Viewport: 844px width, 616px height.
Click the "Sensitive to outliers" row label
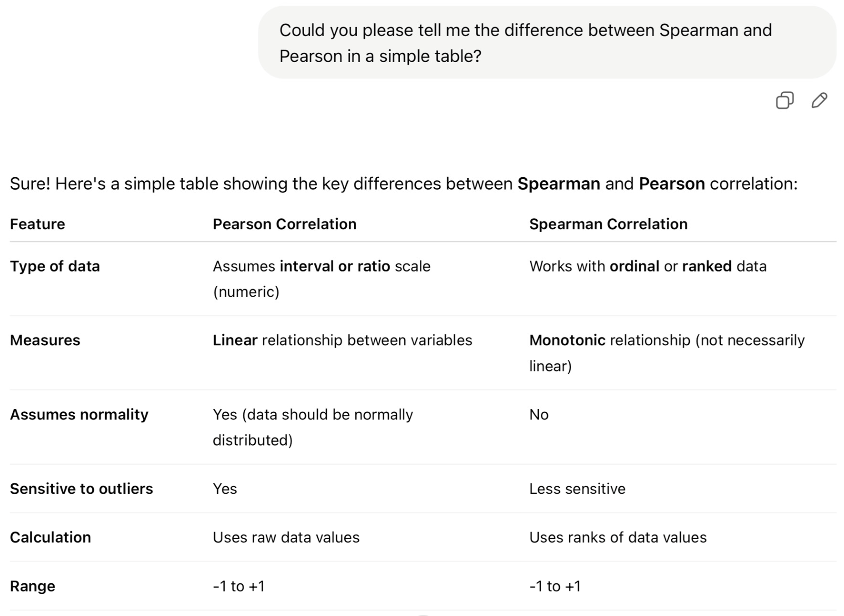(x=81, y=489)
